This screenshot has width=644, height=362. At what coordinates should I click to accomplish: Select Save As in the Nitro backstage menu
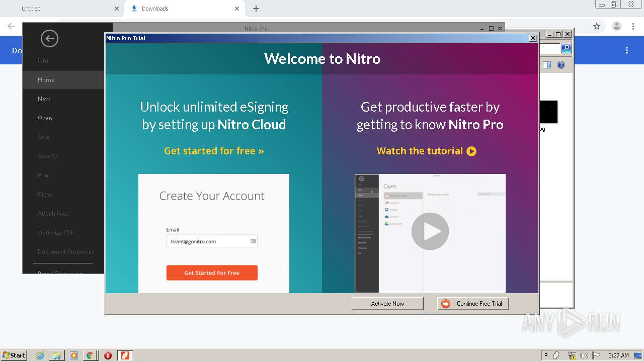(48, 156)
